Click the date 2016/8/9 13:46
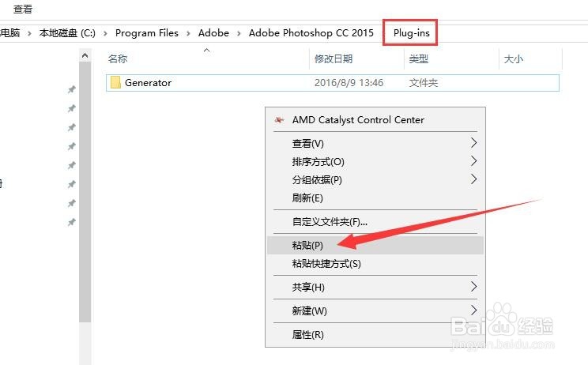 coord(349,83)
